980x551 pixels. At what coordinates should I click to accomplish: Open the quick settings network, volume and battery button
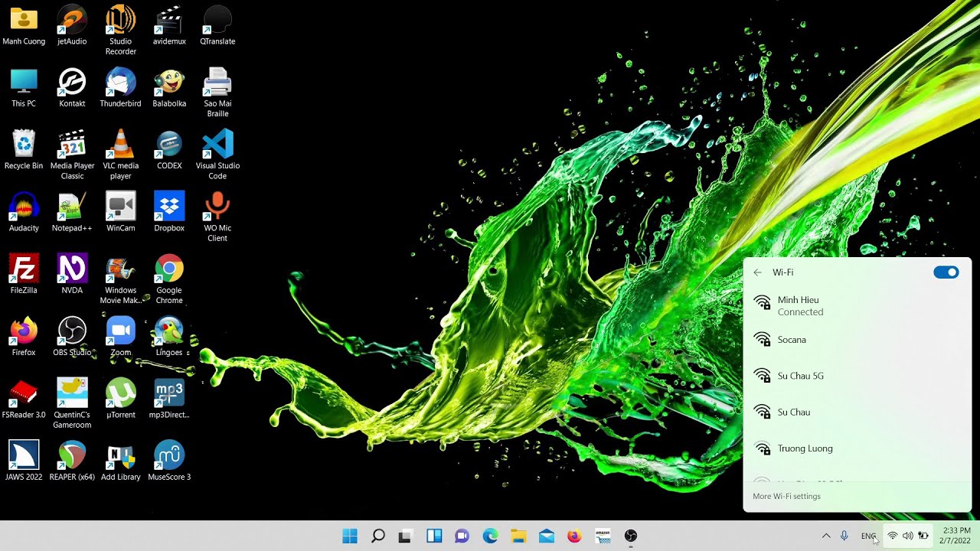click(908, 536)
